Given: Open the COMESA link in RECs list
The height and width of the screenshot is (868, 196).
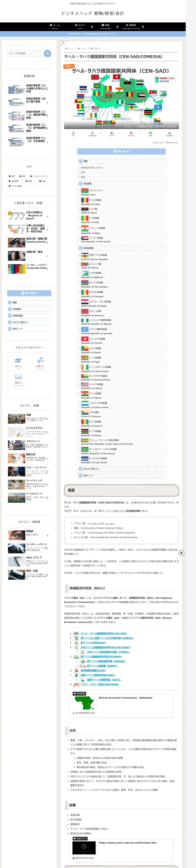Looking at the screenshot, I should pos(107,638).
